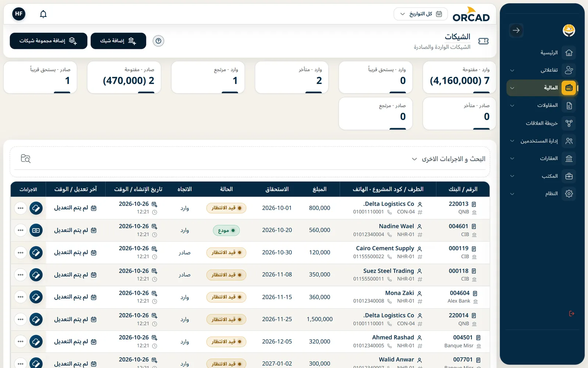Click the home icon in sidebar
The height and width of the screenshot is (368, 588).
click(x=569, y=53)
